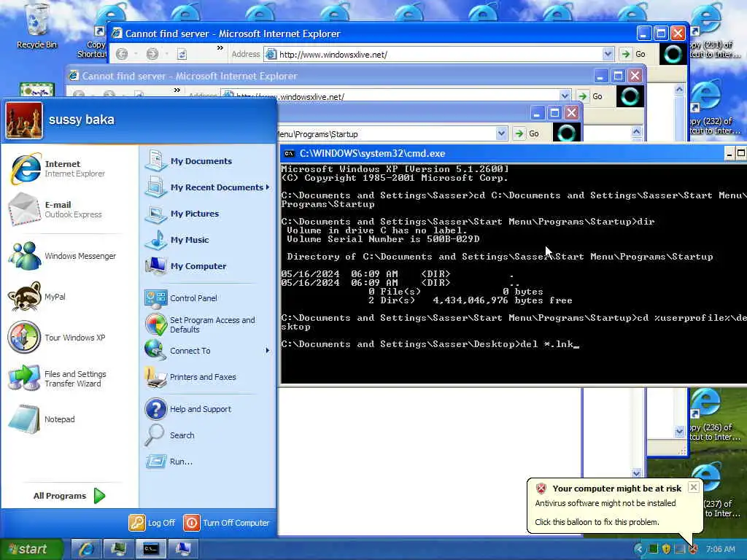The height and width of the screenshot is (560, 747).
Task: Open address dropdown in front IE window
Action: 608,54
